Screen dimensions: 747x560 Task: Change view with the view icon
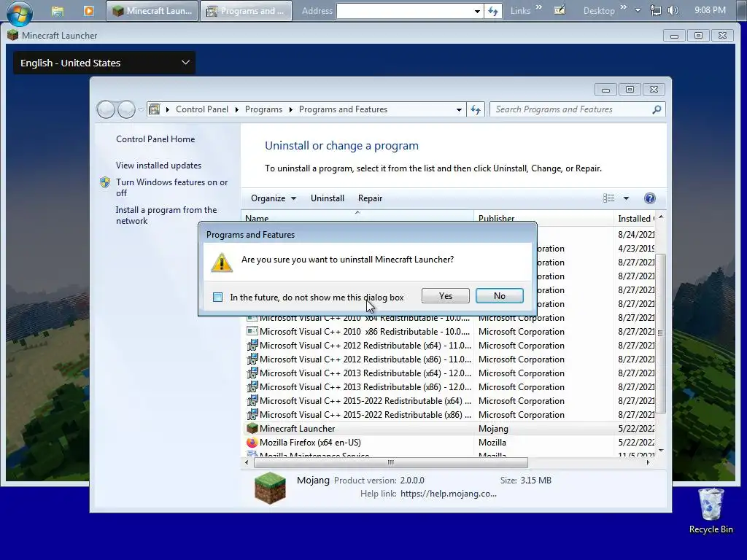point(609,198)
